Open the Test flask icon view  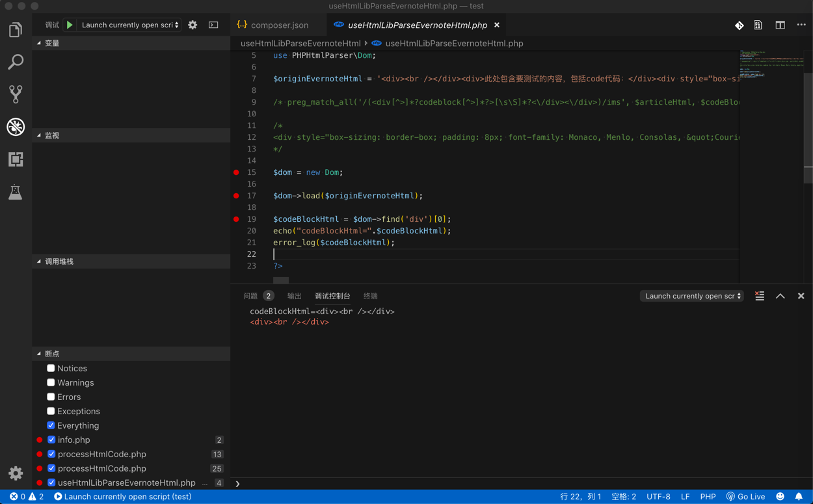[16, 192]
